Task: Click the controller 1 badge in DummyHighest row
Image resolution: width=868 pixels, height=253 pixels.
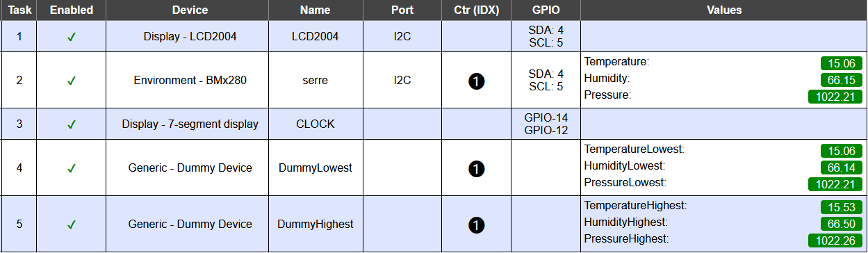Action: tap(476, 225)
